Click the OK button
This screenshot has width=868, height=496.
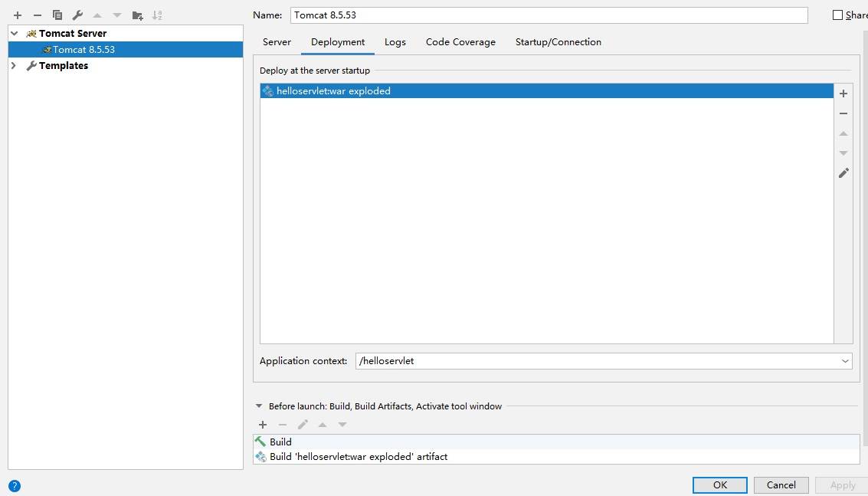point(719,485)
